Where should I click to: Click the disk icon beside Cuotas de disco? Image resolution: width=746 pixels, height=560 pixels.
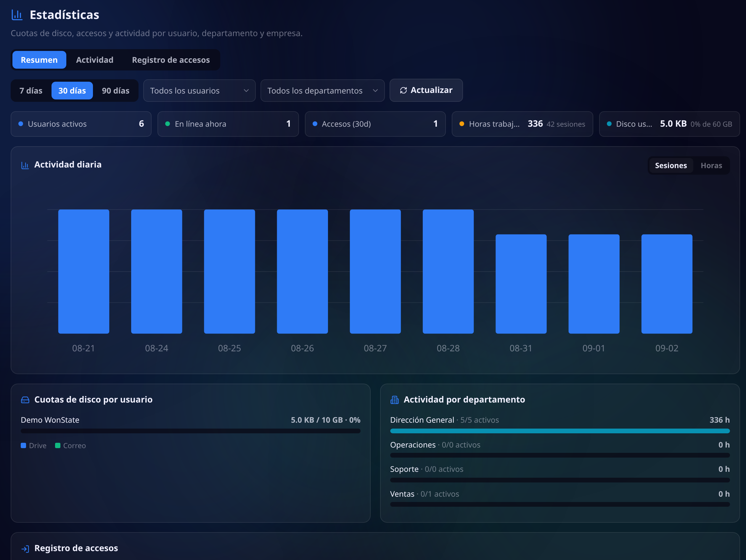tap(25, 400)
